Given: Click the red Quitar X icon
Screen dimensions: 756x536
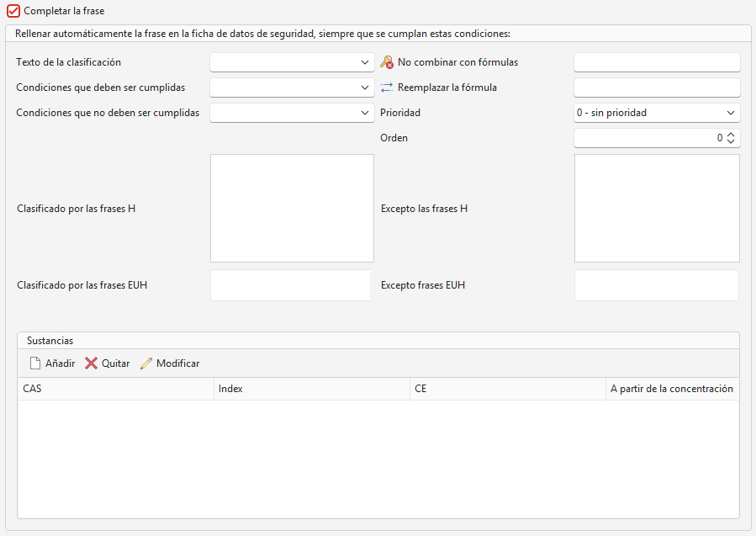Looking at the screenshot, I should 91,364.
